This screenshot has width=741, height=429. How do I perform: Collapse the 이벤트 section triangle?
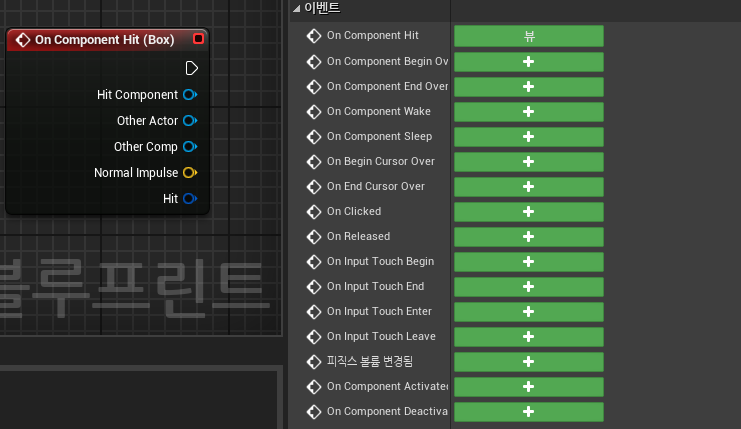point(296,9)
